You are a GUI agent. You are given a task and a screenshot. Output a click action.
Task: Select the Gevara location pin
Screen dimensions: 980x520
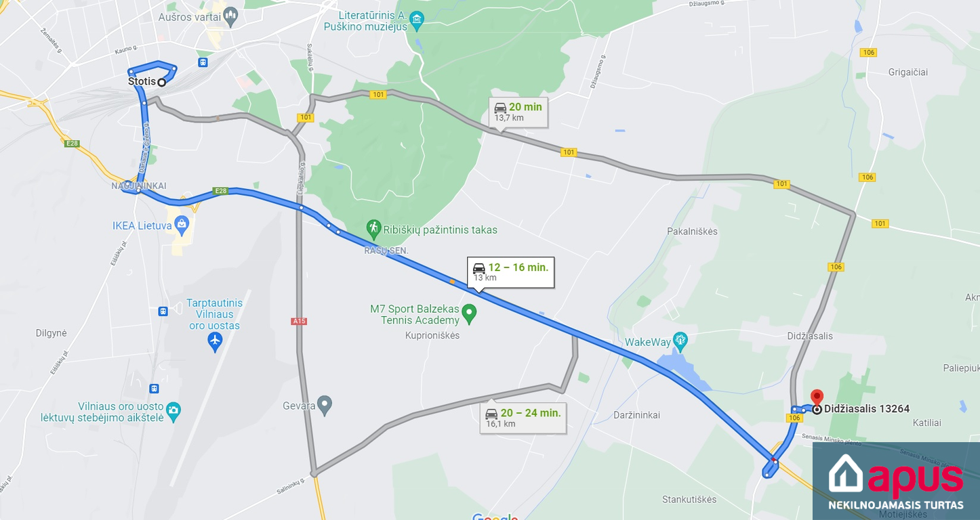click(x=325, y=405)
